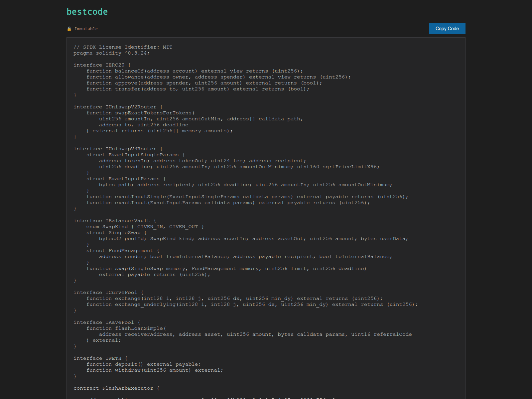Click the exchange_underlying function line
Viewport: 532px width, 399px height.
tap(252, 305)
